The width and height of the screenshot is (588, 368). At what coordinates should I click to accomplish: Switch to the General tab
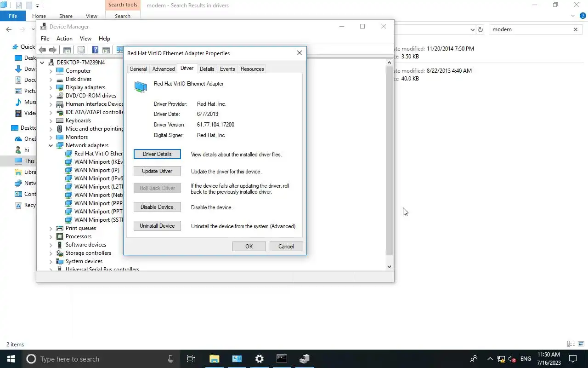[138, 69]
